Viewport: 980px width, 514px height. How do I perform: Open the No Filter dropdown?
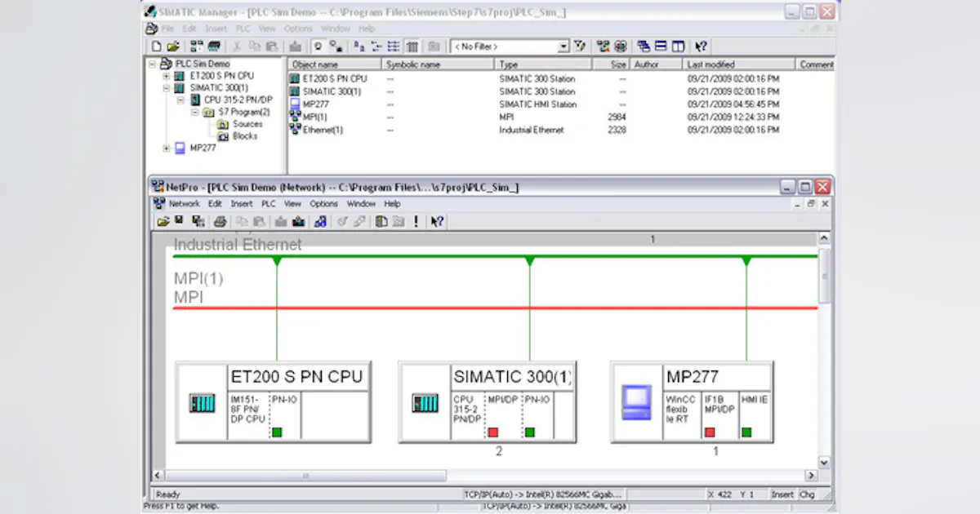(x=563, y=47)
